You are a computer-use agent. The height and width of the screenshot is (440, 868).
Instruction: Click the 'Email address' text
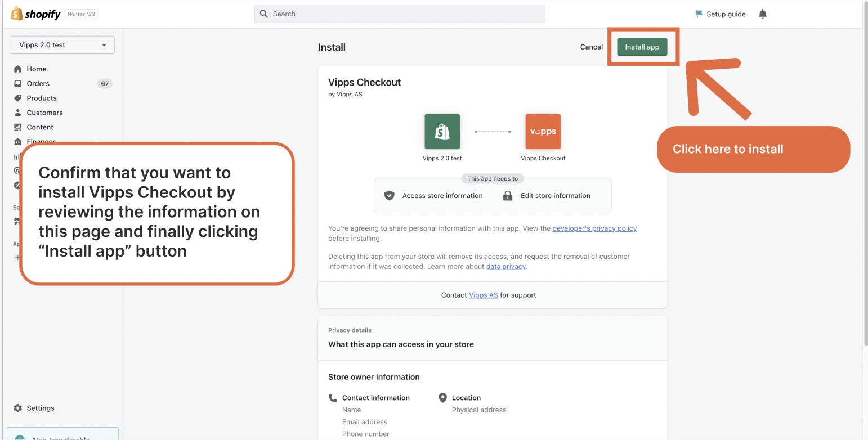(x=365, y=422)
